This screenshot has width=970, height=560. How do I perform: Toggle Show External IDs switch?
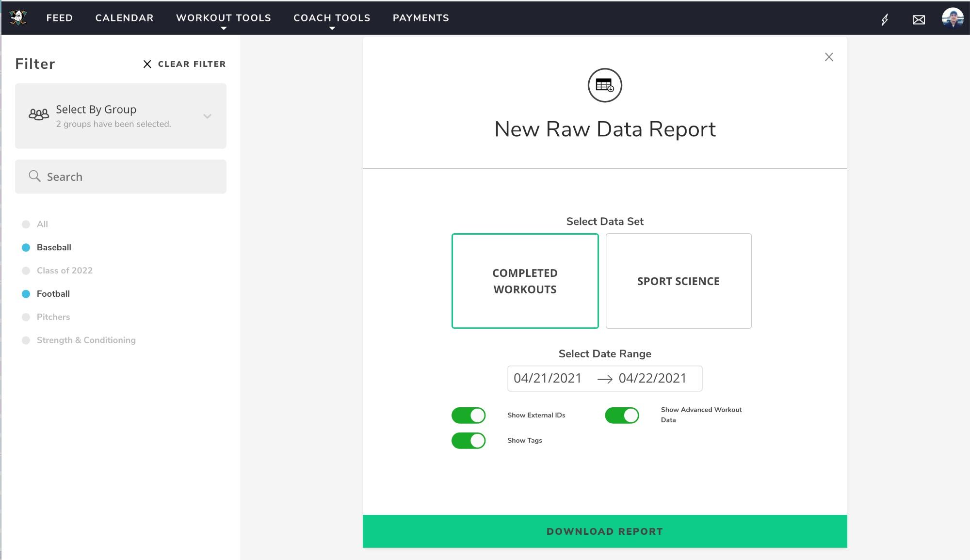(x=469, y=416)
